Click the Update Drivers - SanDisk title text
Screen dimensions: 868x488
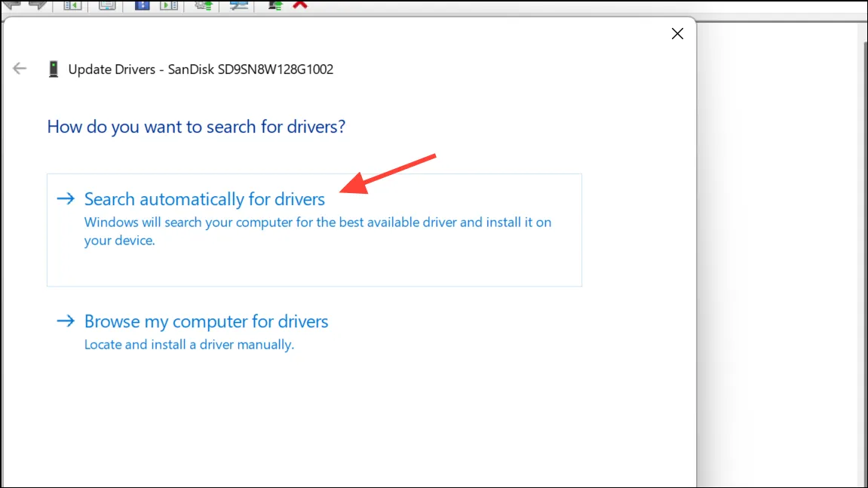pos(201,69)
